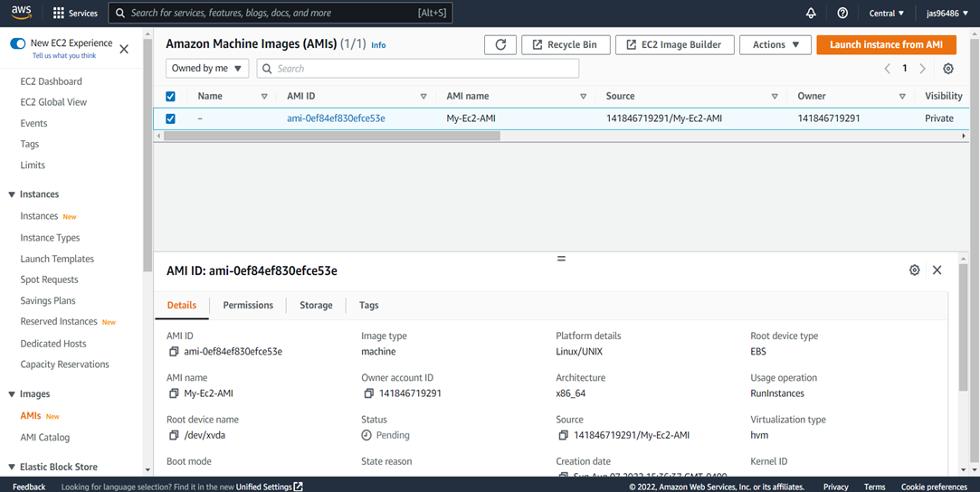Open Dedicated Hosts in sidebar
Viewport: 980px width, 492px height.
[x=53, y=344]
